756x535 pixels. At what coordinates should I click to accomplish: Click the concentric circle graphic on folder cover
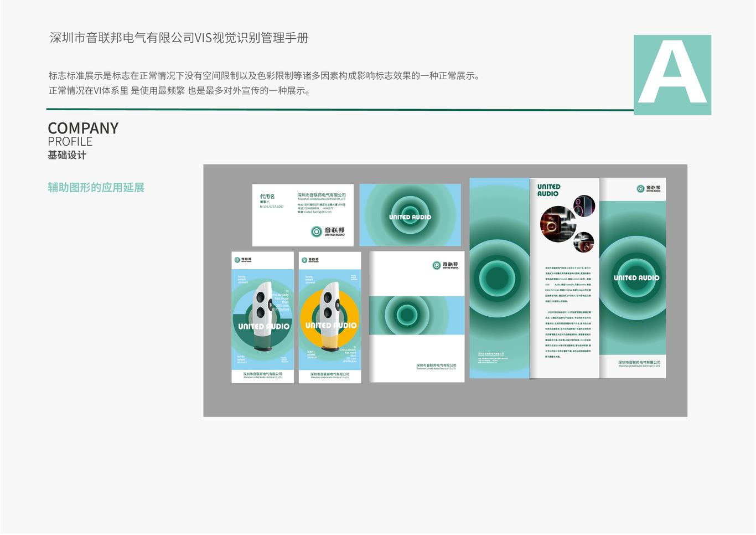click(407, 315)
